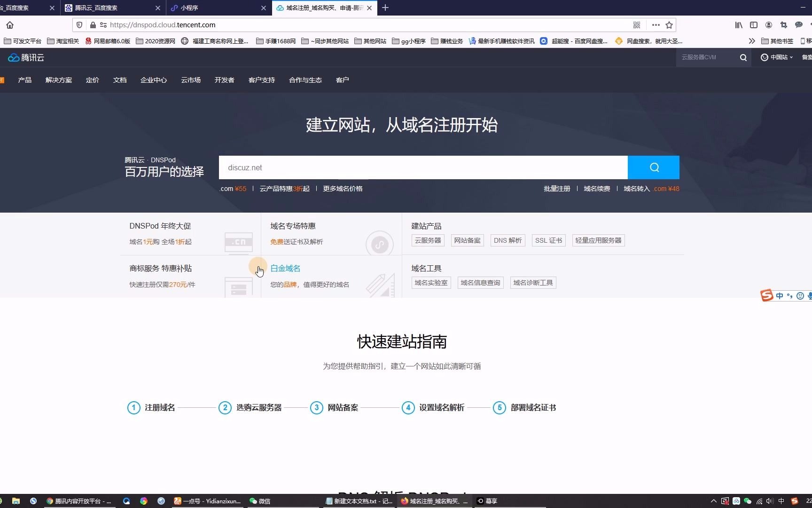Image resolution: width=812 pixels, height=508 pixels.
Task: Open the 定价 nav item
Action: 93,80
